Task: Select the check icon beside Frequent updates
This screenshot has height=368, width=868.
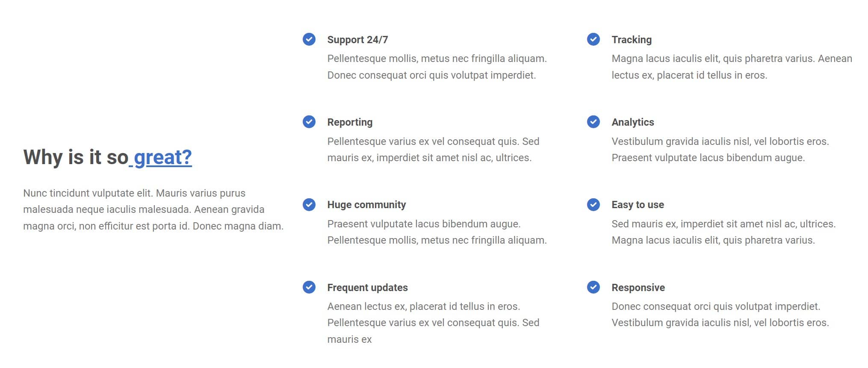Action: click(x=309, y=287)
